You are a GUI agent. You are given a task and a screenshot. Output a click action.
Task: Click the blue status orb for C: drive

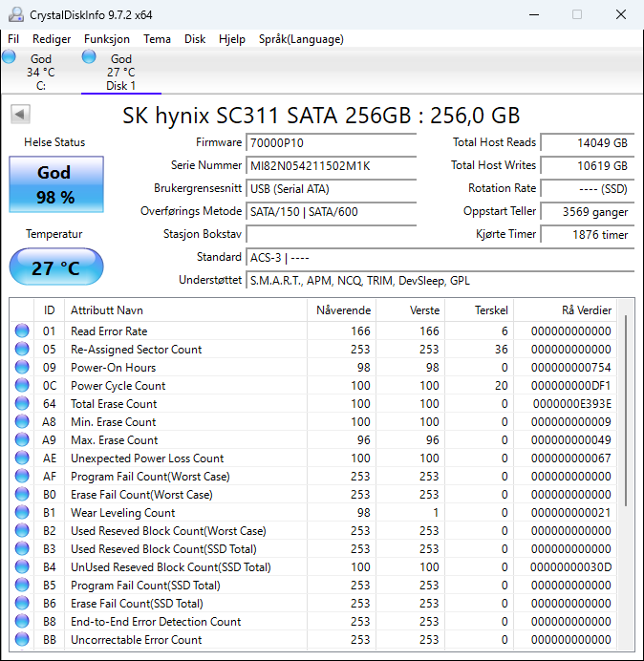click(x=9, y=56)
